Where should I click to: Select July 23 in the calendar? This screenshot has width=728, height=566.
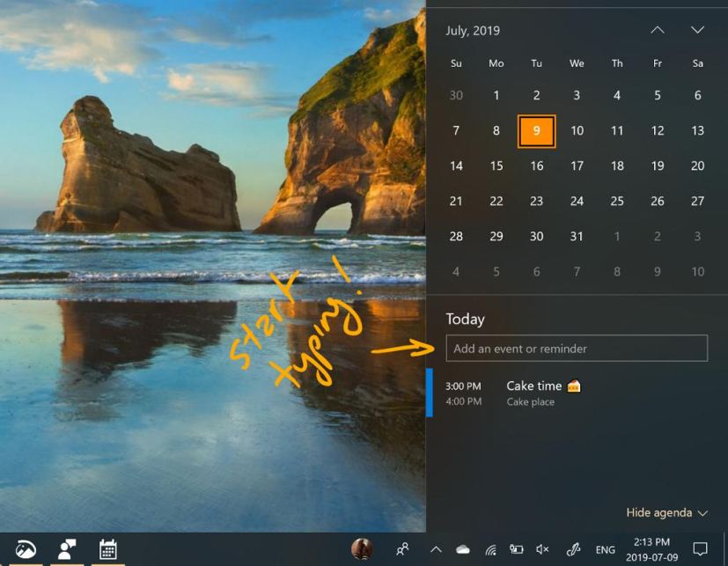coord(536,202)
